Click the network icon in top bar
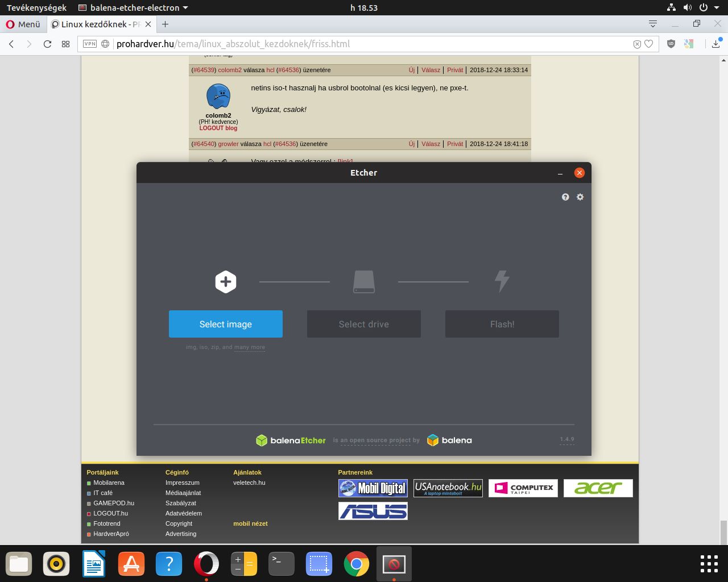This screenshot has width=728, height=582. 672,8
